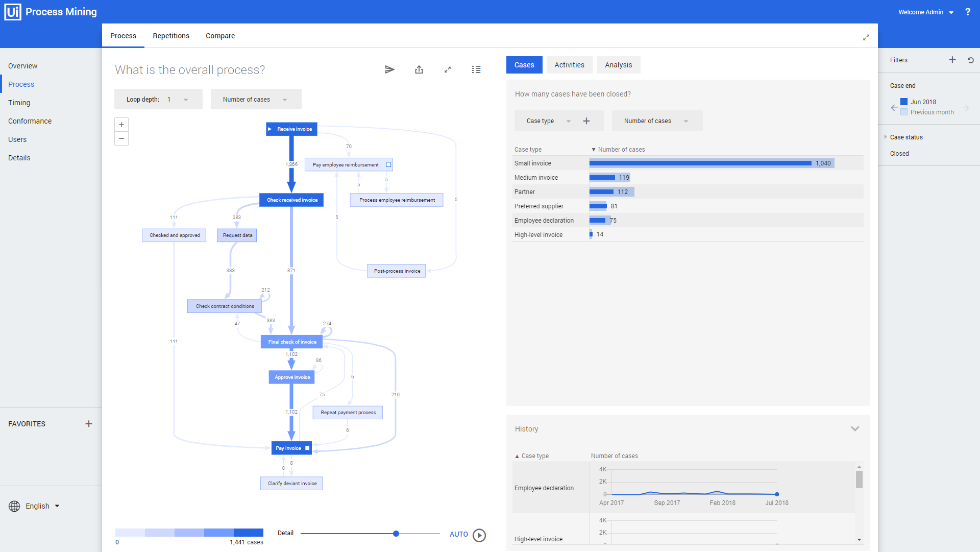980x552 pixels.
Task: Click the add filter plus icon
Action: (952, 59)
